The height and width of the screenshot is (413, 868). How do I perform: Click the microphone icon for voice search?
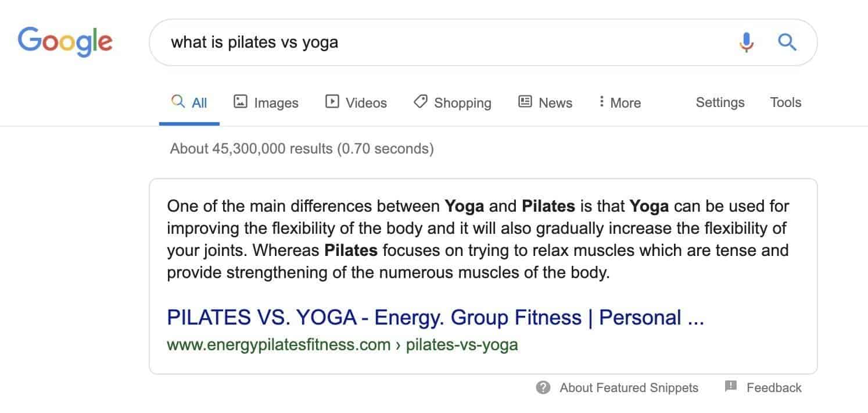click(746, 42)
